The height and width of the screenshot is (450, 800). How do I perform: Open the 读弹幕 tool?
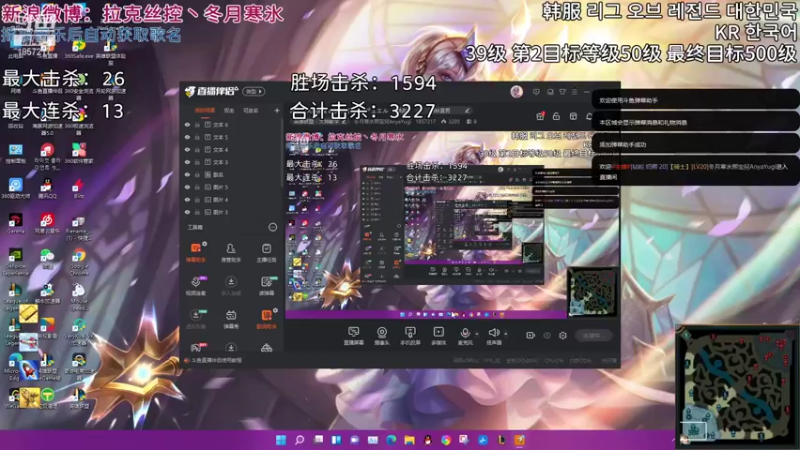tap(266, 286)
